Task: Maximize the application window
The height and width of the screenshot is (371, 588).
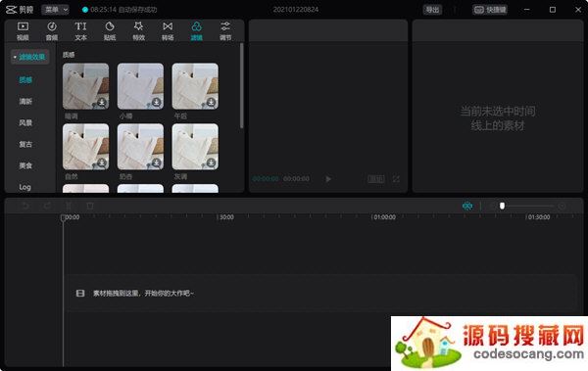Action: [x=553, y=10]
